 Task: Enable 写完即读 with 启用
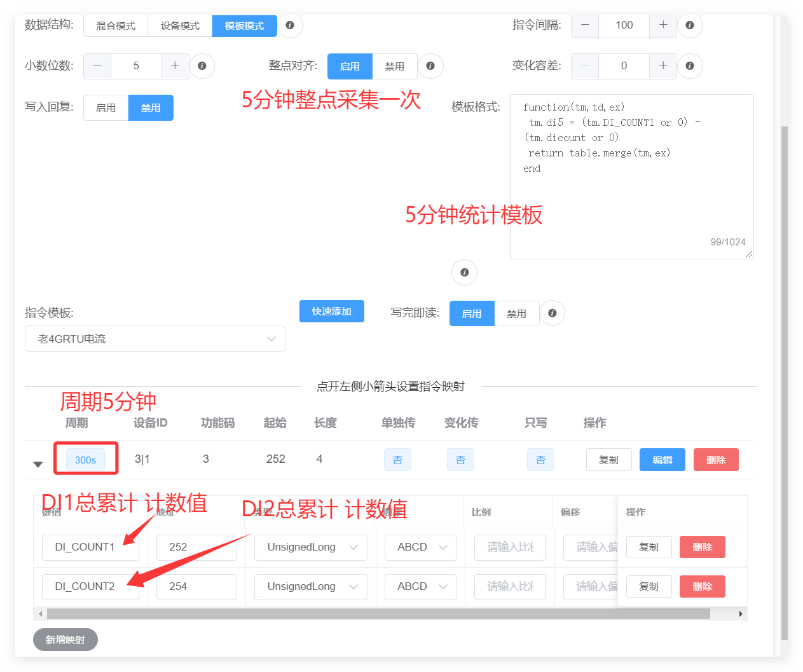(x=472, y=313)
